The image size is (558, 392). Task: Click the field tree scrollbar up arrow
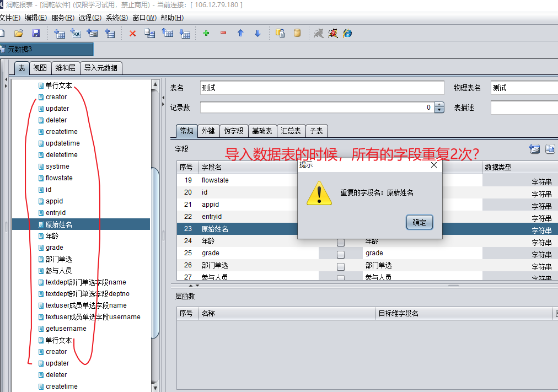click(x=155, y=84)
